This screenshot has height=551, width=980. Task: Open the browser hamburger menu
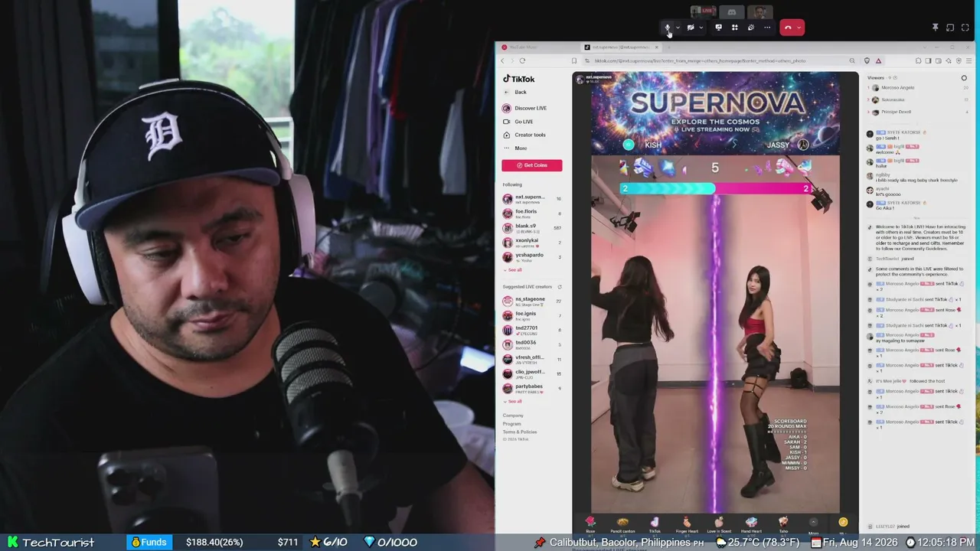pyautogui.click(x=969, y=60)
